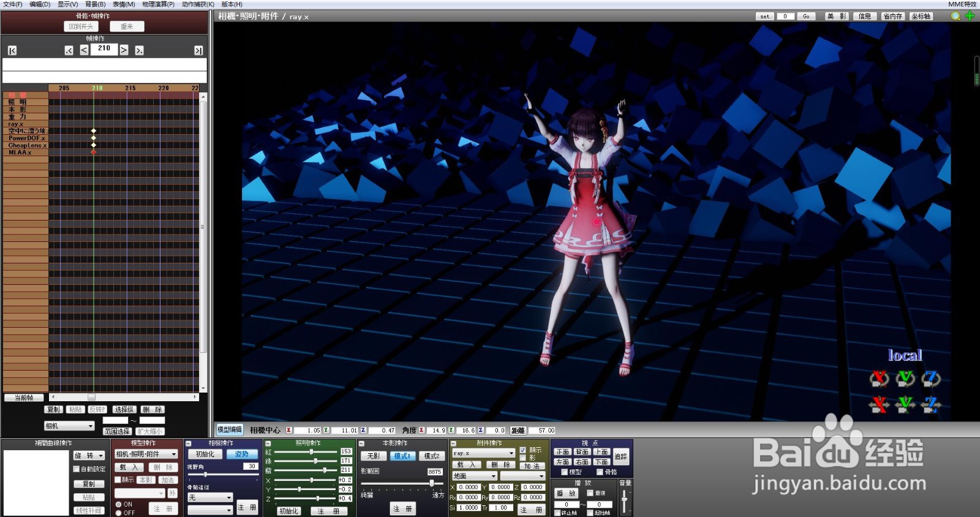Step forward one frame with > button

124,50
